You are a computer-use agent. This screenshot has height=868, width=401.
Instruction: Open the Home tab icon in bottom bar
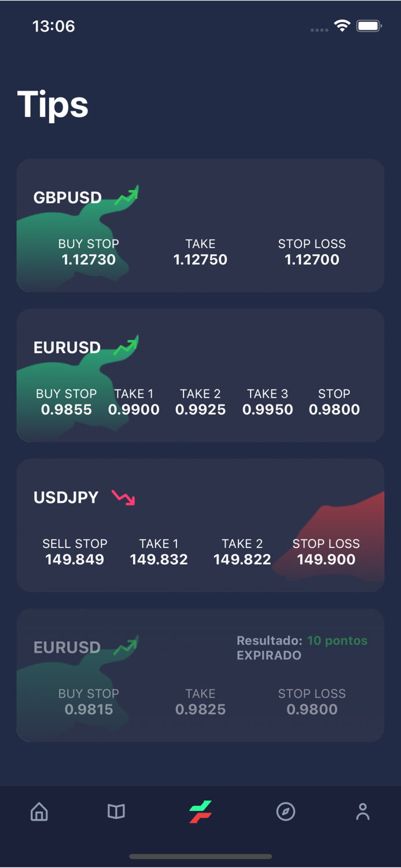[39, 812]
